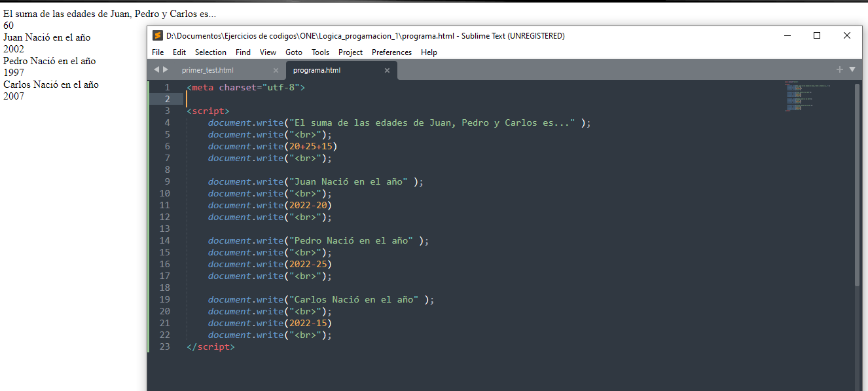
Task: Click line number 1 in gutter
Action: (x=167, y=87)
